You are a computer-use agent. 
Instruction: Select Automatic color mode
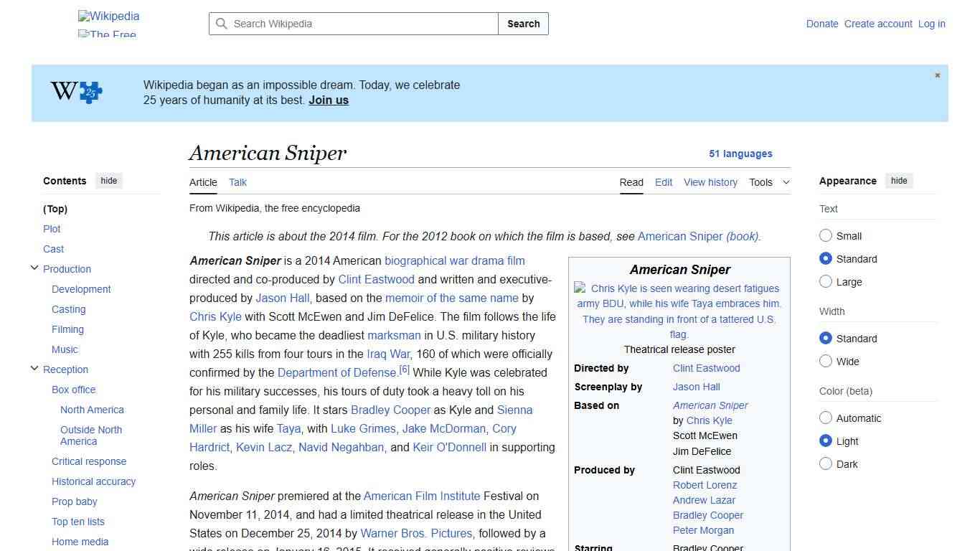[x=826, y=418]
